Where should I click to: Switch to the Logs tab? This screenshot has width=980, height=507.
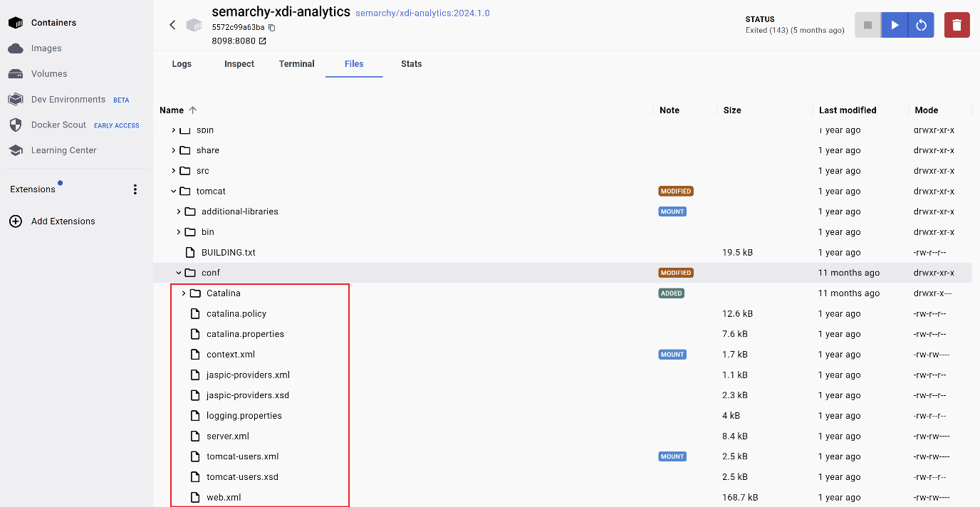(182, 64)
